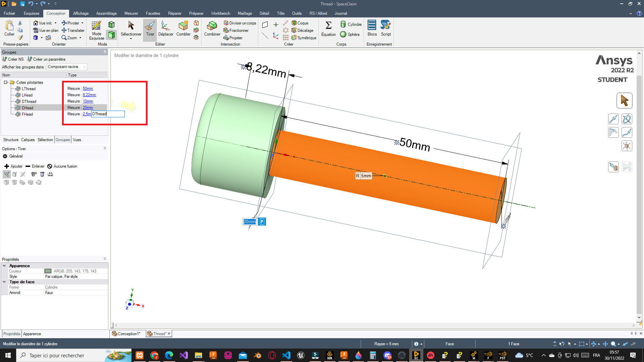Toggle Aucune fusion option

62,166
